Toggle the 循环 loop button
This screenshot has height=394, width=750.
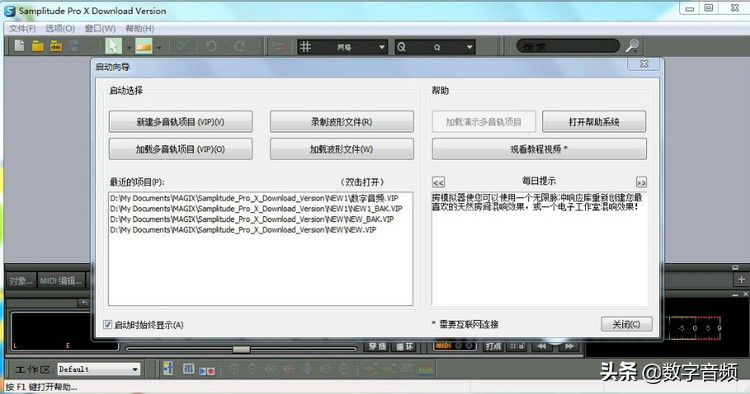pyautogui.click(x=404, y=347)
